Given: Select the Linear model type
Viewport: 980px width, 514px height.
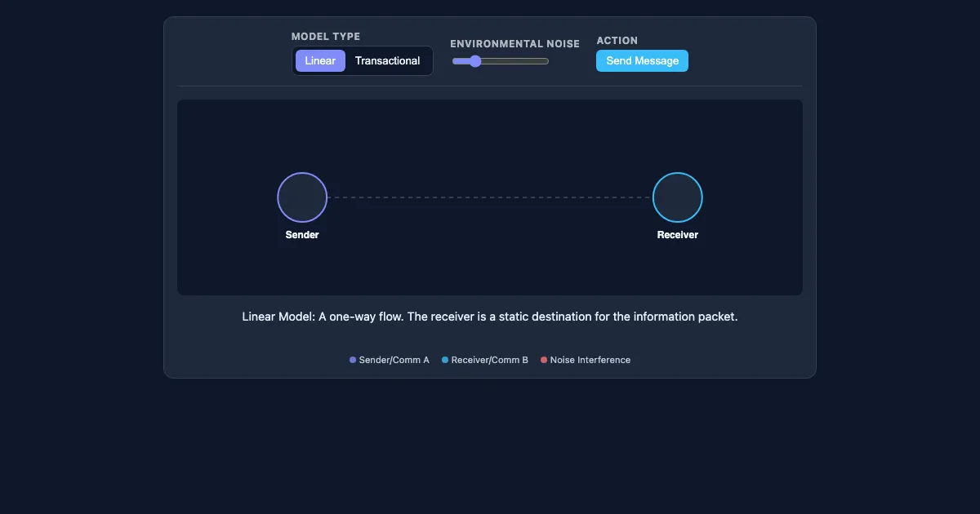Looking at the screenshot, I should point(320,60).
